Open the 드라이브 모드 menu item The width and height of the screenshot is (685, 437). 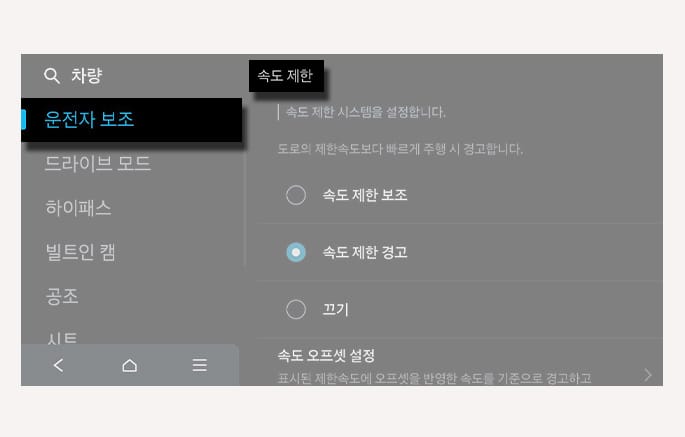[x=97, y=164]
